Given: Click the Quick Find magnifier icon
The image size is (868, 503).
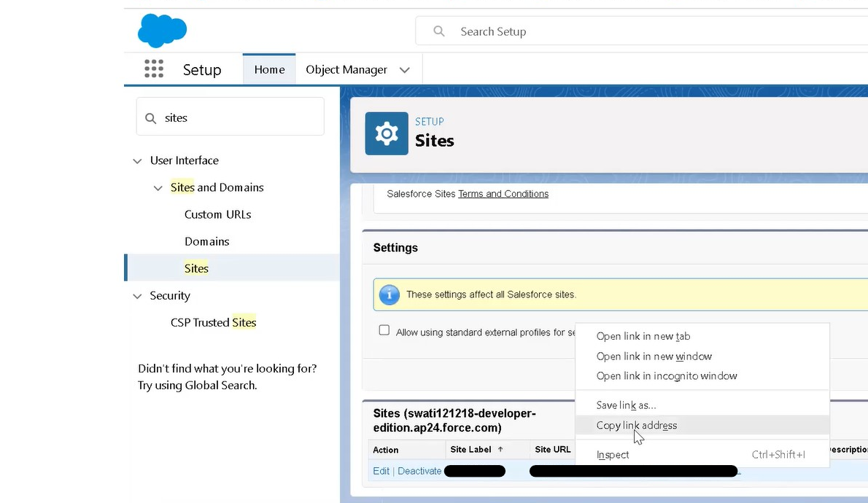Looking at the screenshot, I should point(150,118).
